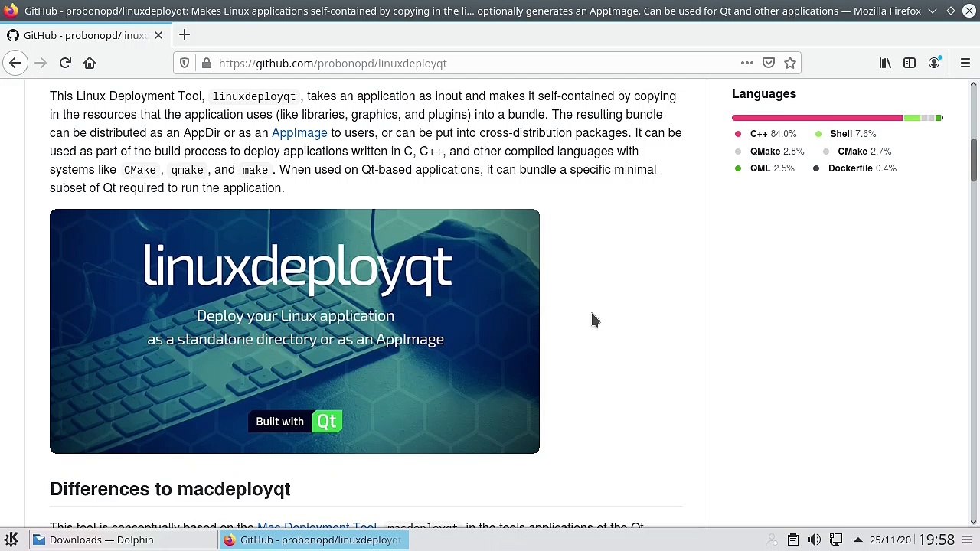980x551 pixels.
Task: Open the panel settings hamburger icon
Action: [969, 540]
